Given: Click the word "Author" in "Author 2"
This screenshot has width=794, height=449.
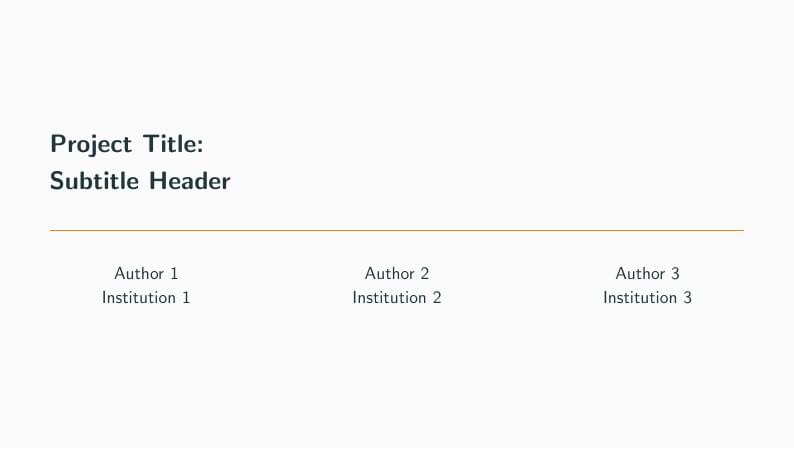Looking at the screenshot, I should coord(390,273).
